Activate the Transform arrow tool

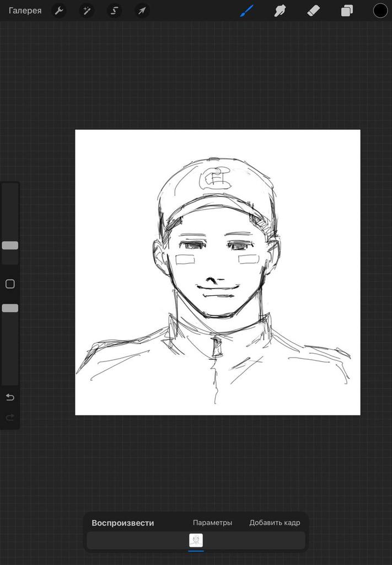pyautogui.click(x=142, y=11)
